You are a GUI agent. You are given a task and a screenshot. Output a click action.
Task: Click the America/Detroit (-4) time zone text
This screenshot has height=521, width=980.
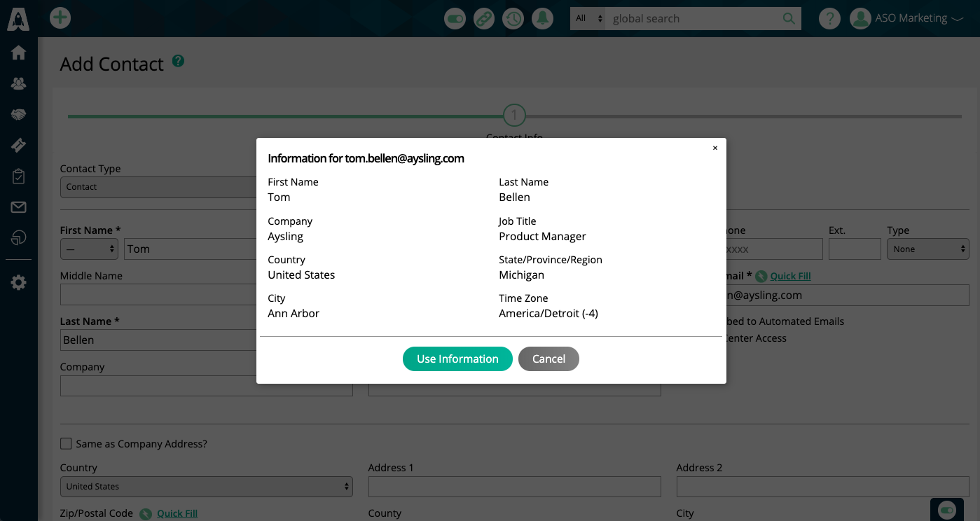548,313
